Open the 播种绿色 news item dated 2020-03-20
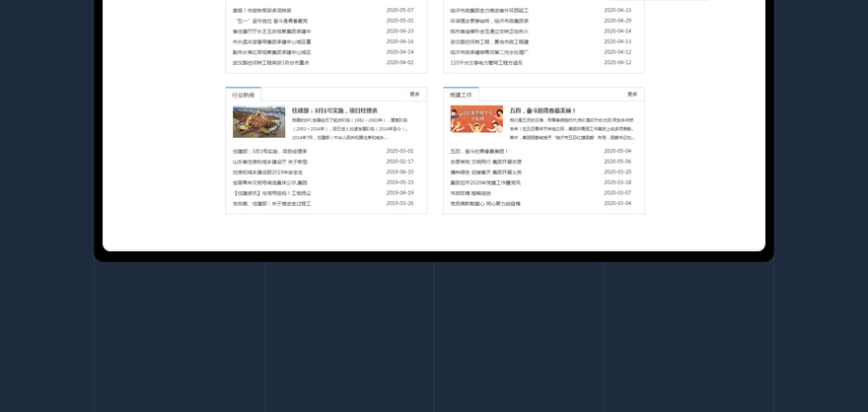 pos(485,172)
